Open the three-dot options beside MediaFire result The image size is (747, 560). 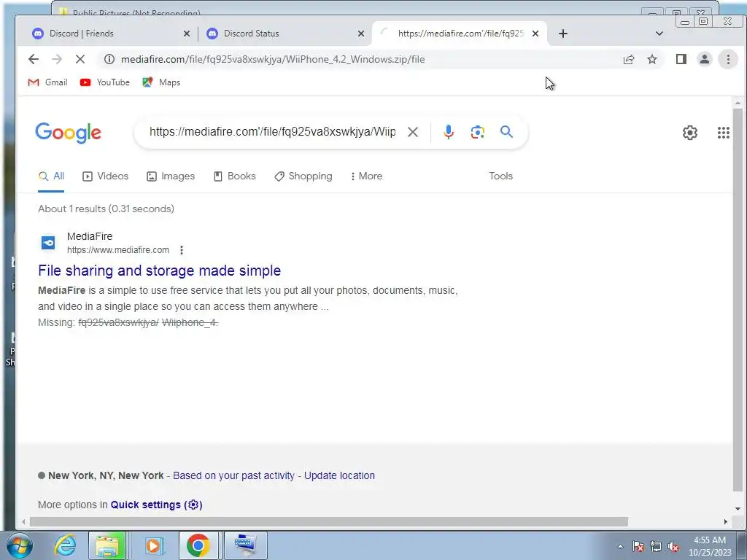coord(182,250)
